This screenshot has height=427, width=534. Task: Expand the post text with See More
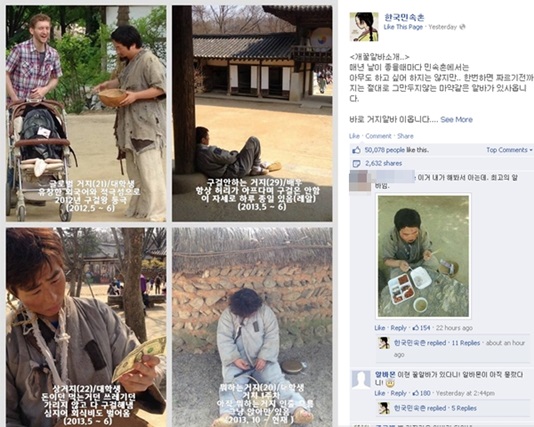point(456,120)
